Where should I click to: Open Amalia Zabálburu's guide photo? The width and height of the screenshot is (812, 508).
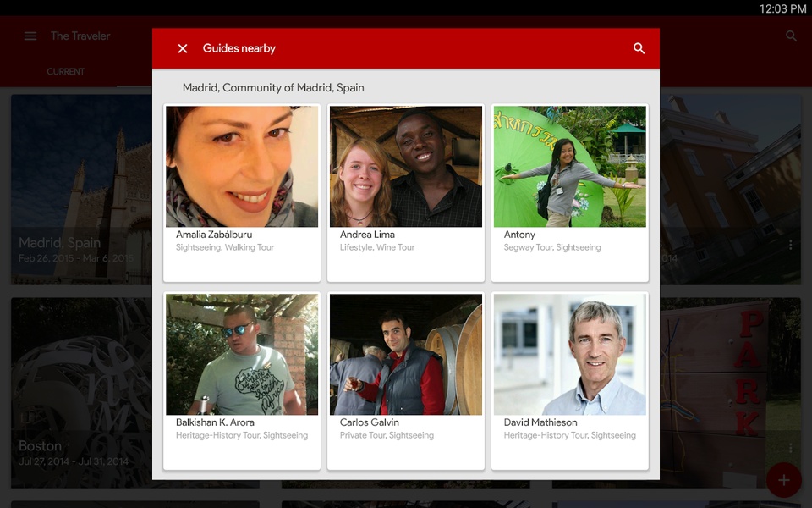242,167
